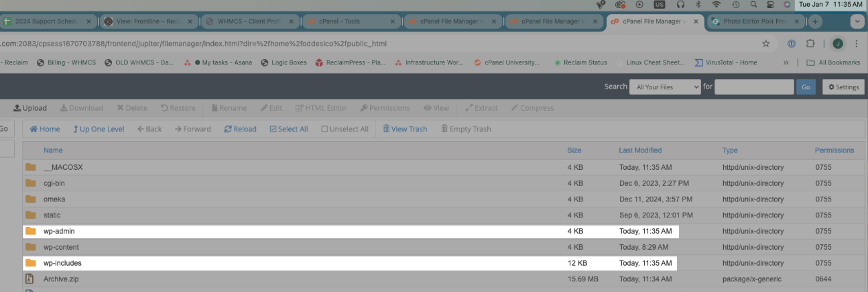Click View Trash button
The height and width of the screenshot is (292, 868).
[405, 129]
